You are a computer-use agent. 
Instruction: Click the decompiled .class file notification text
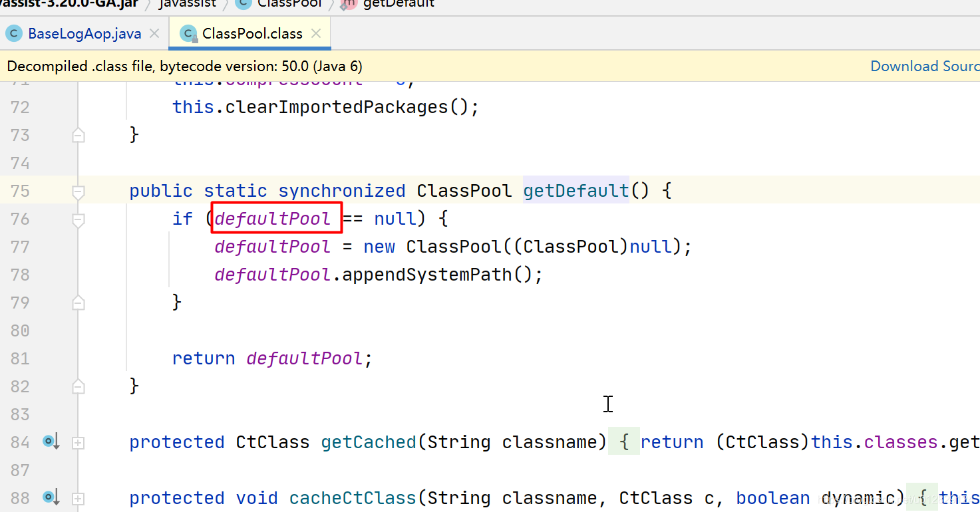click(x=184, y=66)
